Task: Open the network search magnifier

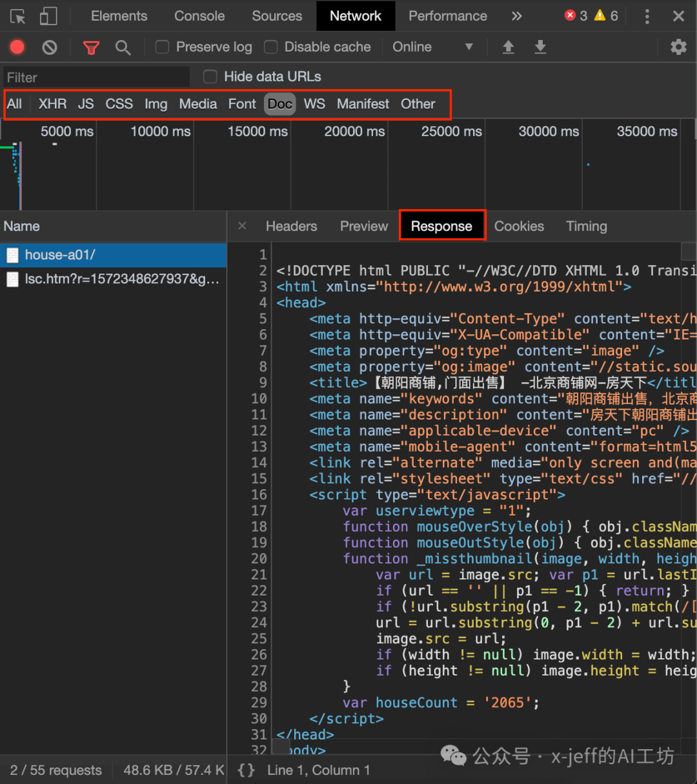Action: (x=123, y=47)
